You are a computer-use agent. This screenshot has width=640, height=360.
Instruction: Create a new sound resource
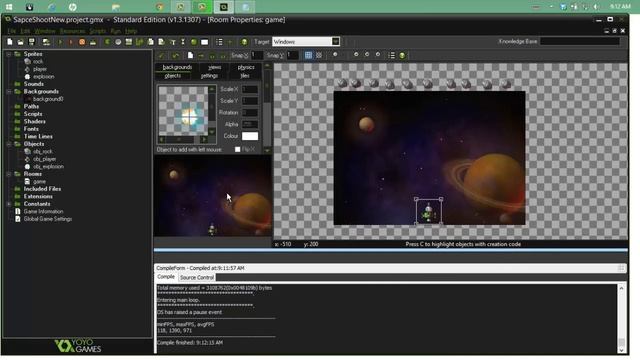click(x=118, y=42)
